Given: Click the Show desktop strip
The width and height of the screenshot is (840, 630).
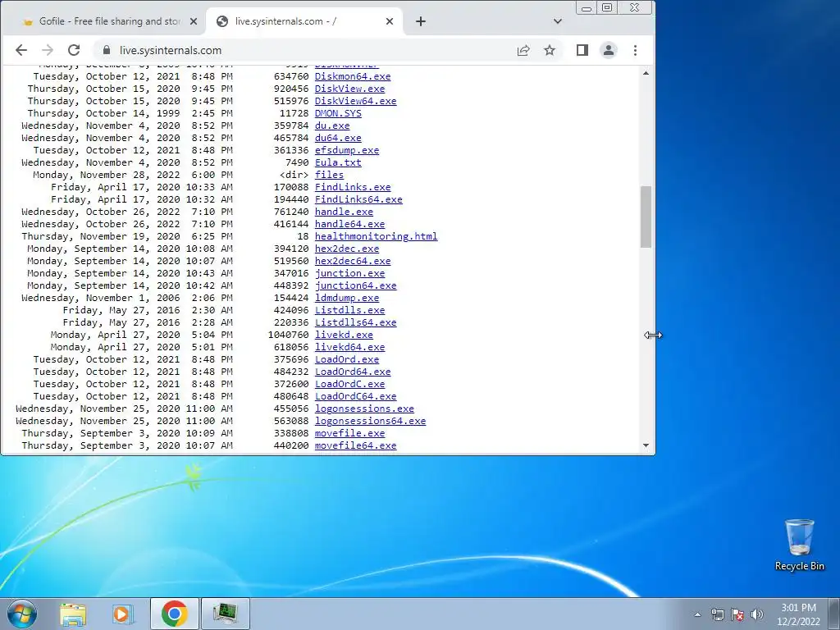Looking at the screenshot, I should click(x=834, y=614).
